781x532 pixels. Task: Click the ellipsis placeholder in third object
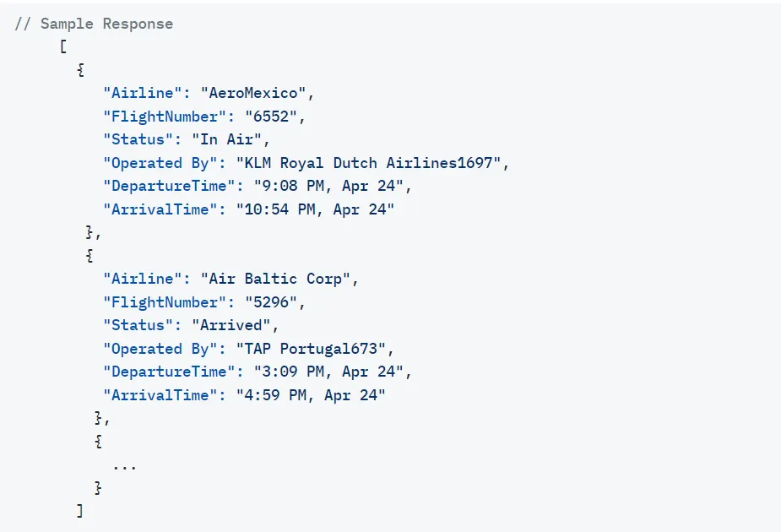point(124,467)
